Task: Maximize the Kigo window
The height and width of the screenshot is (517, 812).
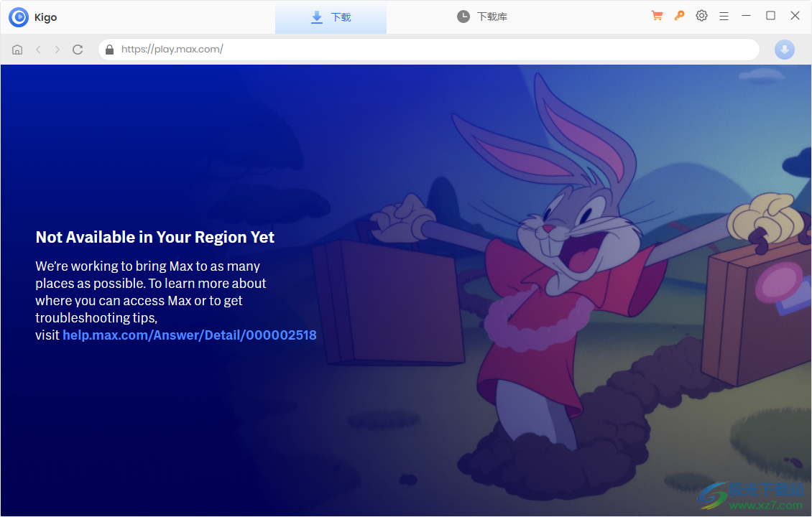Action: click(770, 16)
